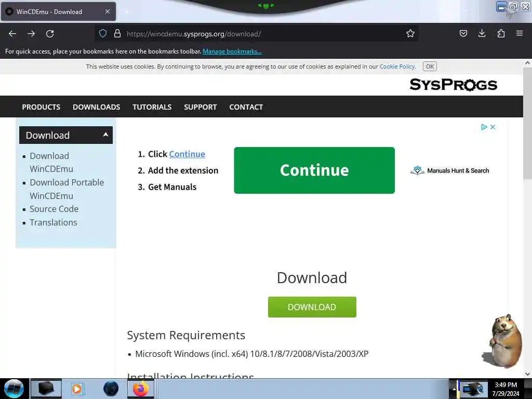532x399 pixels.
Task: Open extensions puzzle icon
Action: (501, 33)
